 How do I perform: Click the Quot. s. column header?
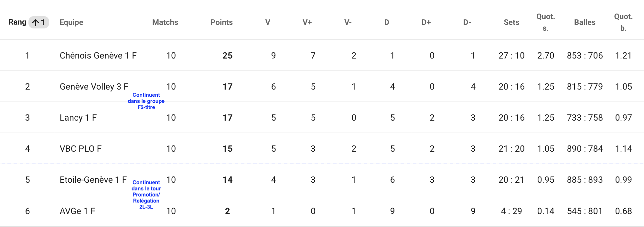(x=546, y=22)
